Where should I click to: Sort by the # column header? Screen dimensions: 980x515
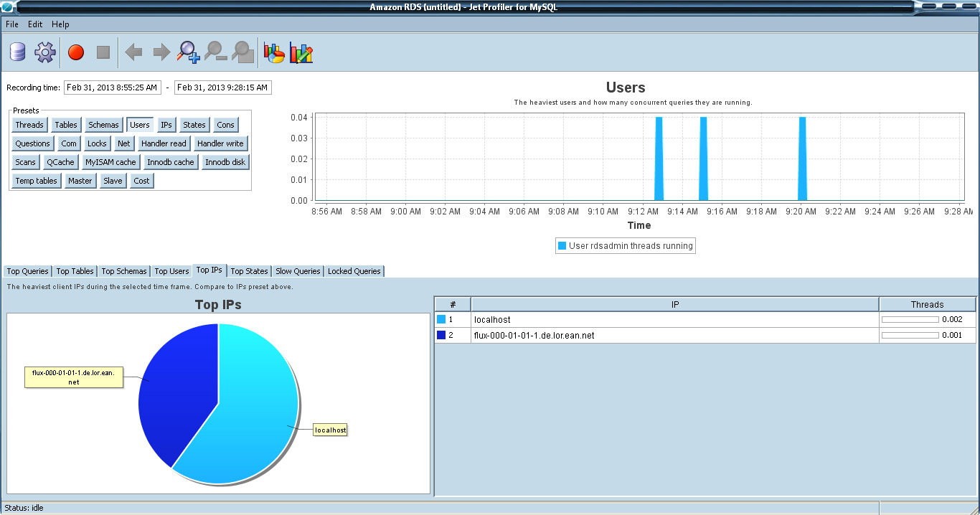tap(453, 304)
